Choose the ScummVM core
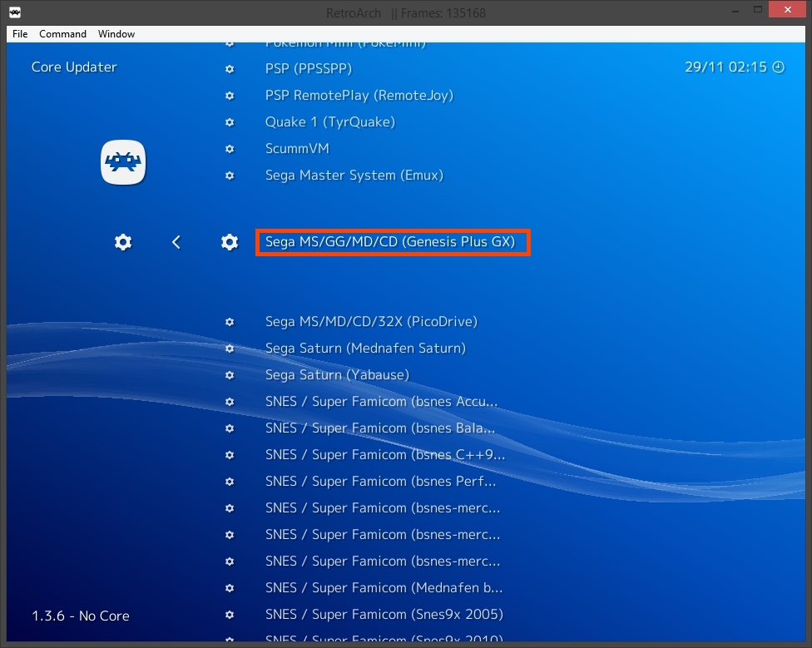 coord(297,149)
